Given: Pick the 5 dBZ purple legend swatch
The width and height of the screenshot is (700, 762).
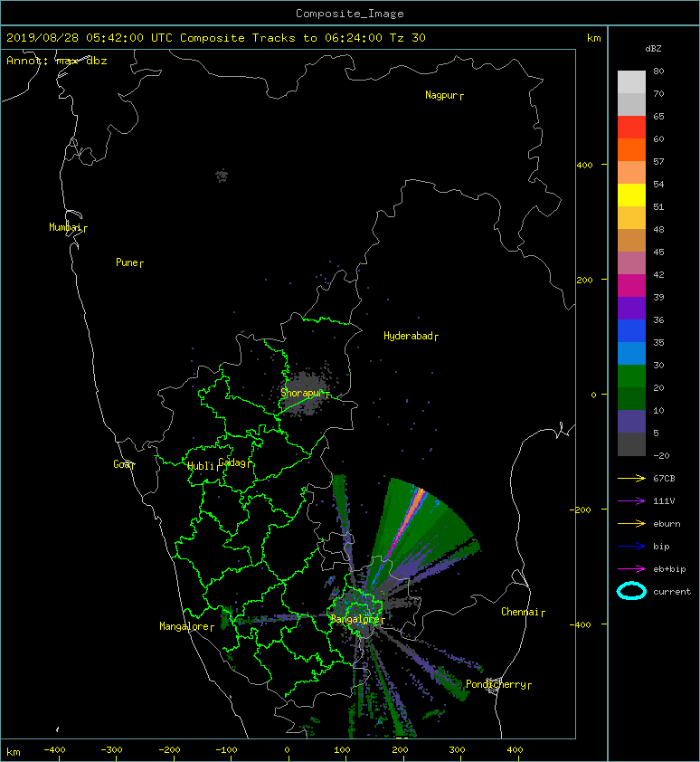Looking at the screenshot, I should pyautogui.click(x=631, y=421).
